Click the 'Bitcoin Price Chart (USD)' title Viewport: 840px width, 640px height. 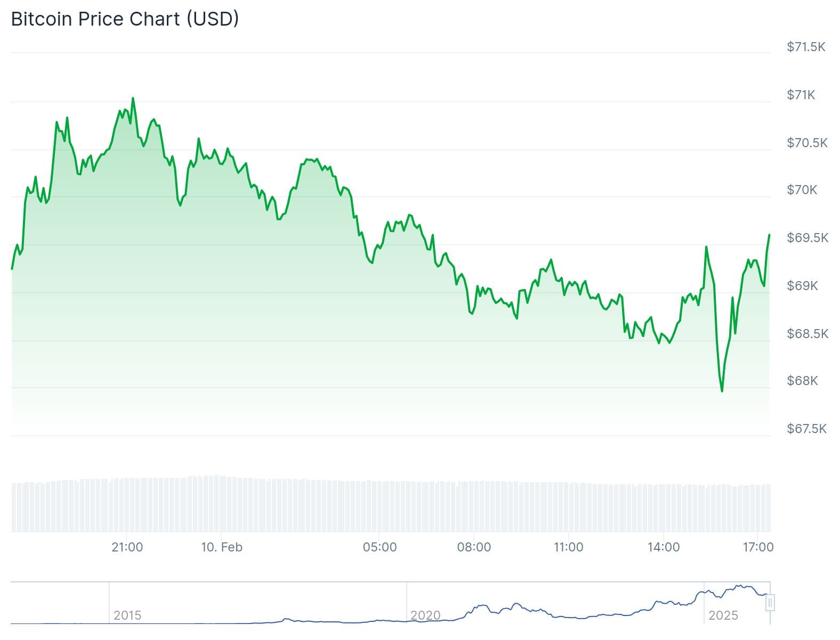pos(125,19)
